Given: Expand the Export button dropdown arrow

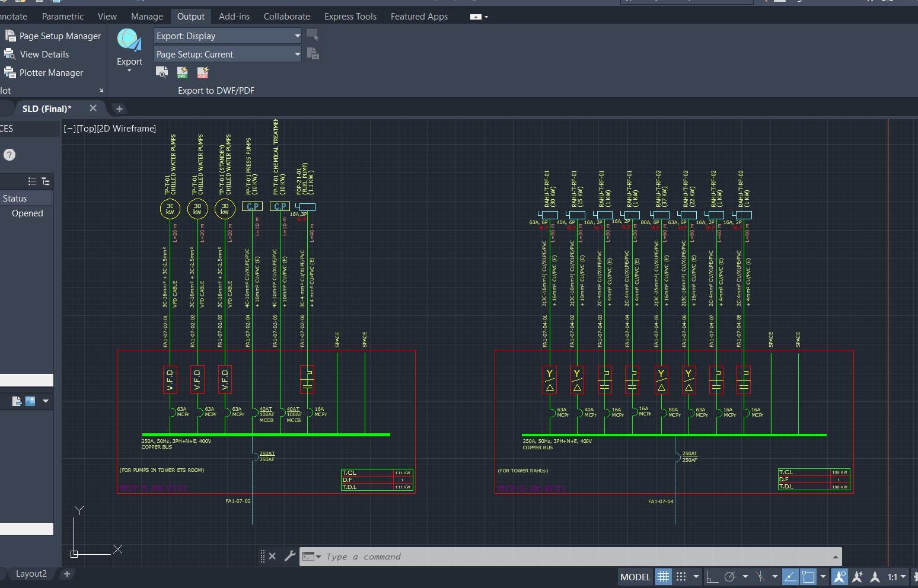Looking at the screenshot, I should (129, 71).
